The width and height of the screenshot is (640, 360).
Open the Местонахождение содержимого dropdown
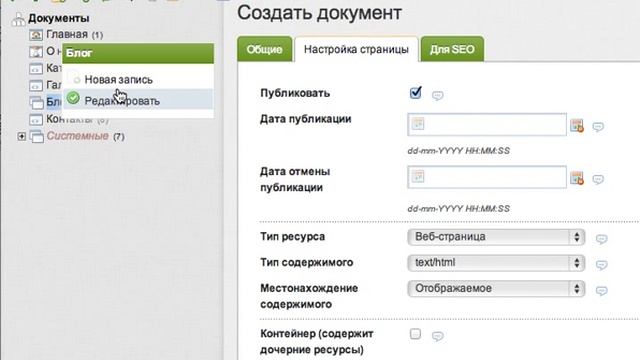[496, 289]
